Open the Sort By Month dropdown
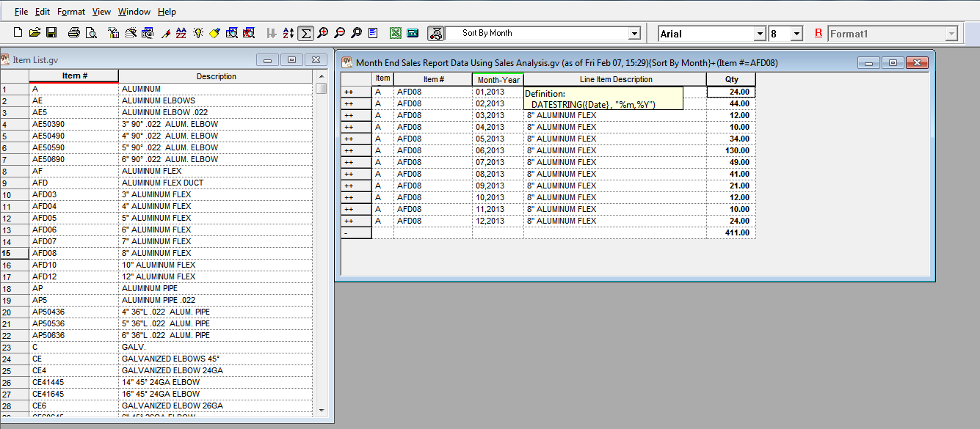 tap(634, 34)
